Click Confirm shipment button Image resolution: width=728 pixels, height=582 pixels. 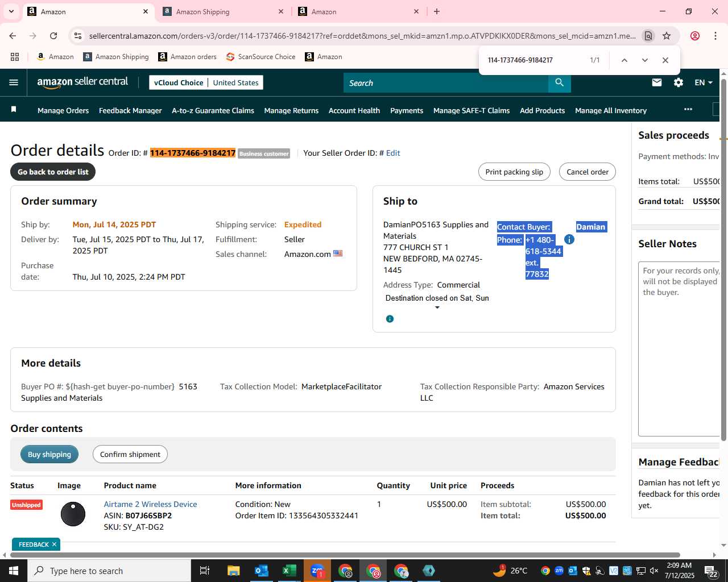(x=130, y=454)
